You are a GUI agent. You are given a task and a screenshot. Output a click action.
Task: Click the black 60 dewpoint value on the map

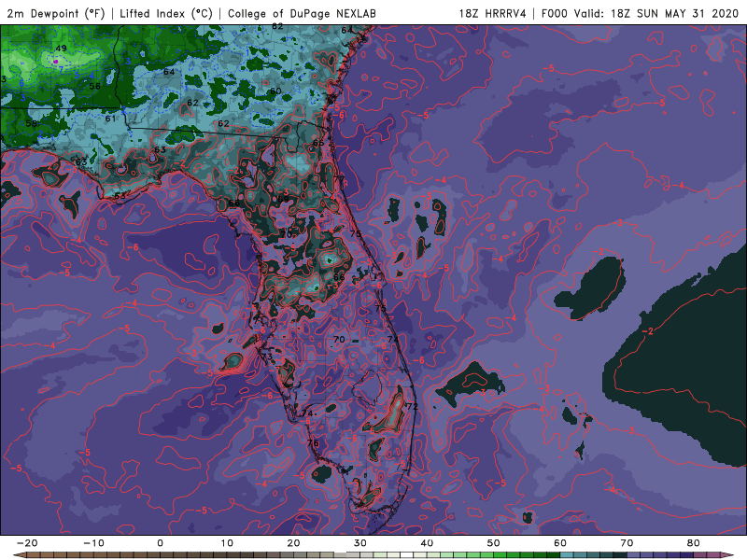pyautogui.click(x=275, y=91)
